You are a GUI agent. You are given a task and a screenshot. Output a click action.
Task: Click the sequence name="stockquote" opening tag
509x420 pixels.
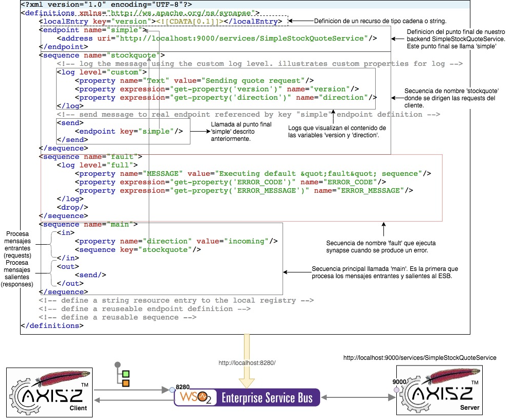101,55
